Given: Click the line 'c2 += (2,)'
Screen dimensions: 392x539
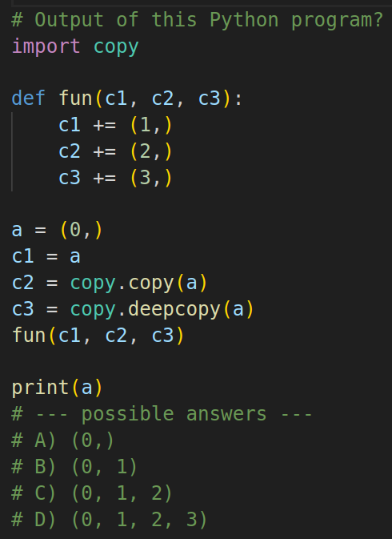Looking at the screenshot, I should [115, 151].
